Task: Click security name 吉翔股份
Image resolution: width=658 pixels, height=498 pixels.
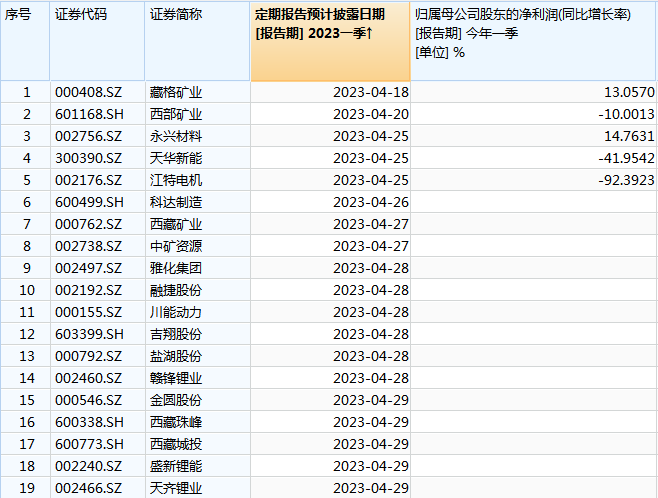Action: point(176,334)
